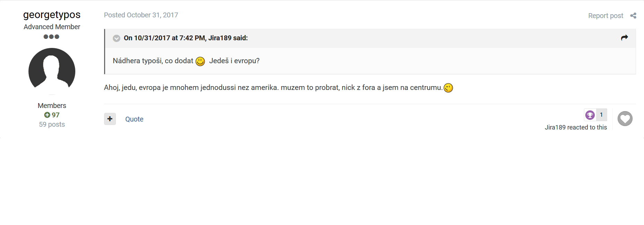Click the quote header mentioning Jira189
The image size is (644, 225).
tap(186, 38)
